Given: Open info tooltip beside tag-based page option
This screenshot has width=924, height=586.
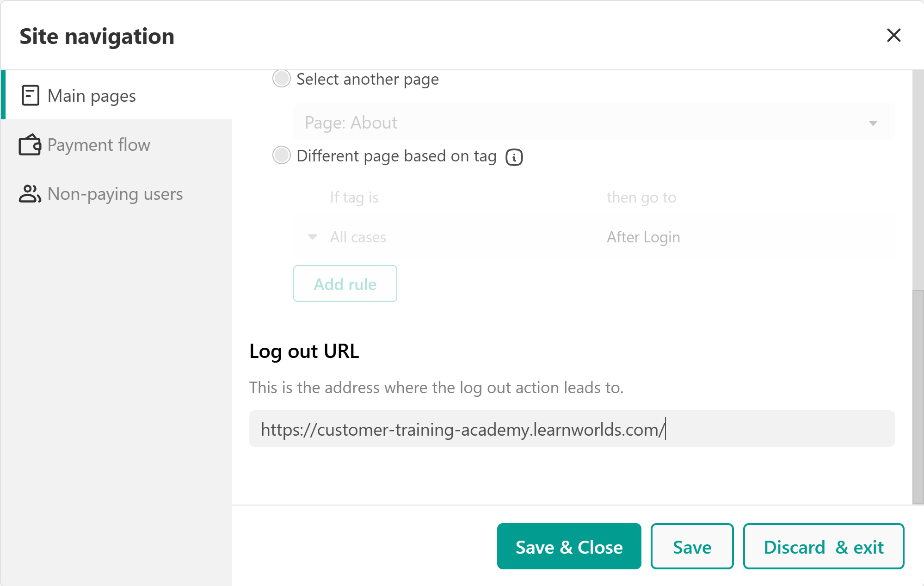Looking at the screenshot, I should pyautogui.click(x=514, y=157).
